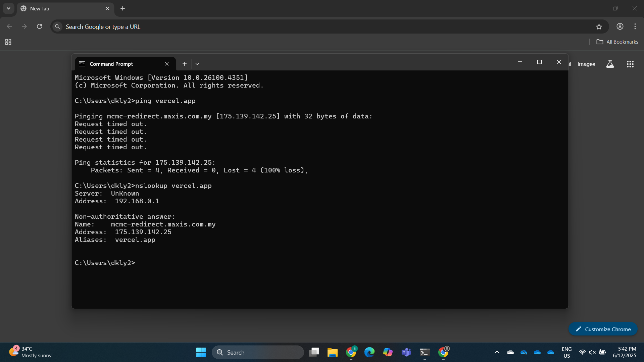Open white cloud tray icon

click(x=510, y=352)
